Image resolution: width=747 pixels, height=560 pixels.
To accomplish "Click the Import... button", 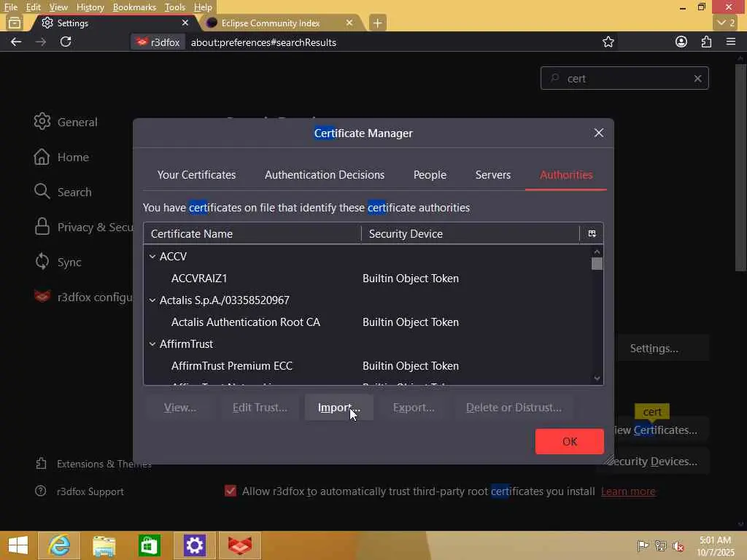I will point(338,408).
